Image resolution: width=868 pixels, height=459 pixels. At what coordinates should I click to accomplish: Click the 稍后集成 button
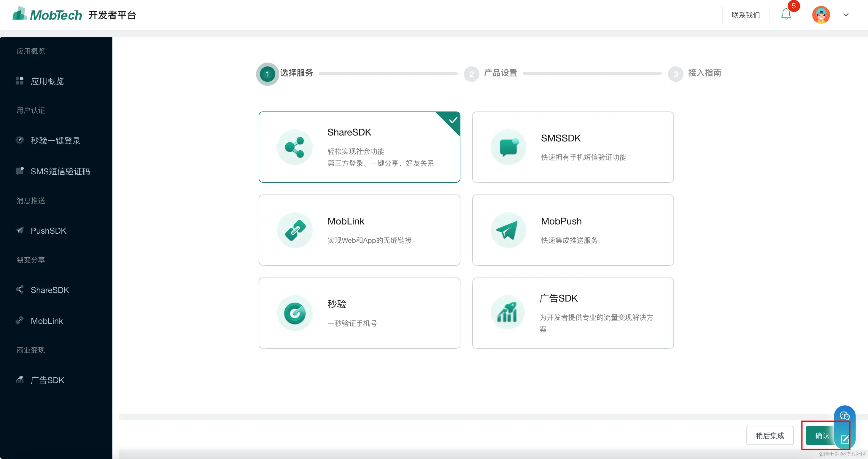coord(770,435)
